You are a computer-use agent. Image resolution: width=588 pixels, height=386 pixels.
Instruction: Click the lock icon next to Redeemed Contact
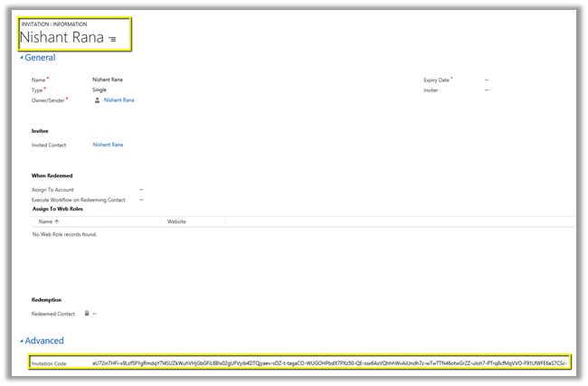86,313
